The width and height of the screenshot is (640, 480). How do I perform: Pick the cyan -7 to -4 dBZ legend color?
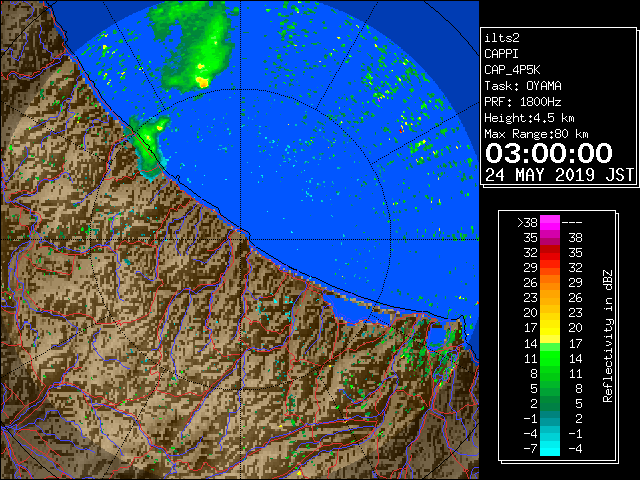tap(550, 448)
